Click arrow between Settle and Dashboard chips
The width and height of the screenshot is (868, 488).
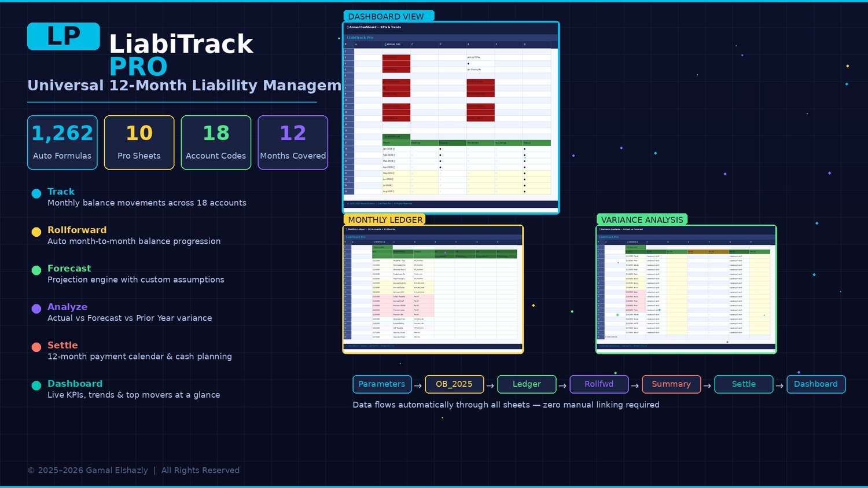(779, 386)
